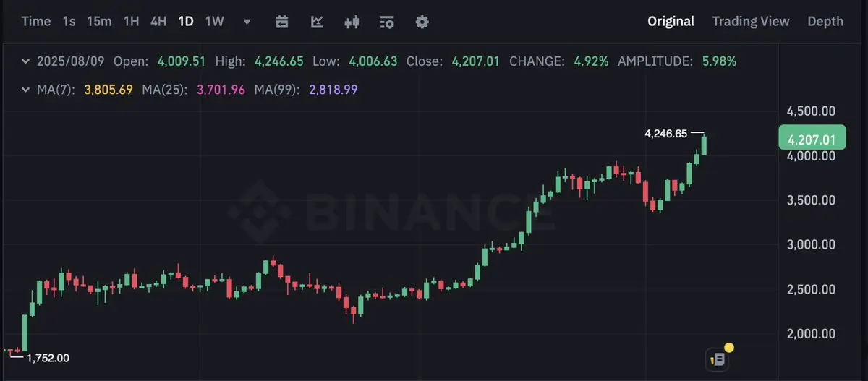Switch to the Trading View tab
868x381 pixels.
[x=751, y=22]
